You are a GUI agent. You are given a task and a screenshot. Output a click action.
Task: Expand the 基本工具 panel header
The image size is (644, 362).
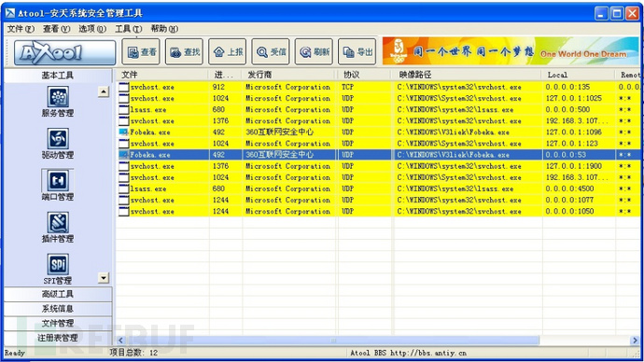point(58,76)
